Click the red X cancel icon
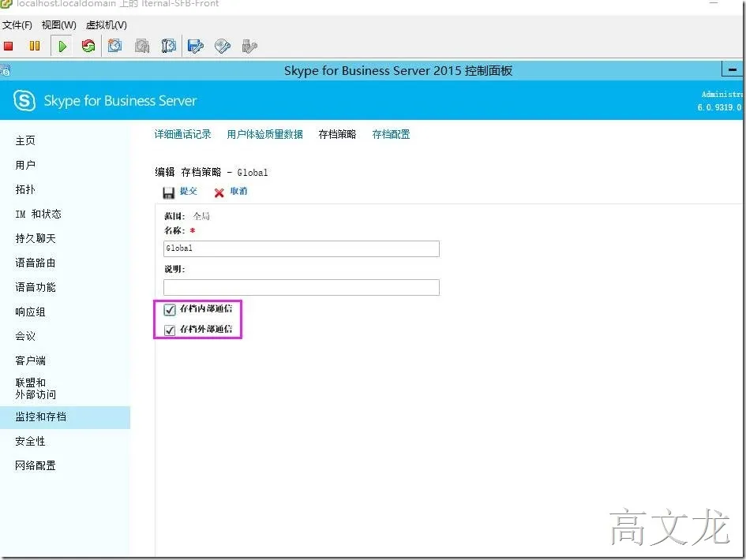The width and height of the screenshot is (746, 560). (x=219, y=192)
